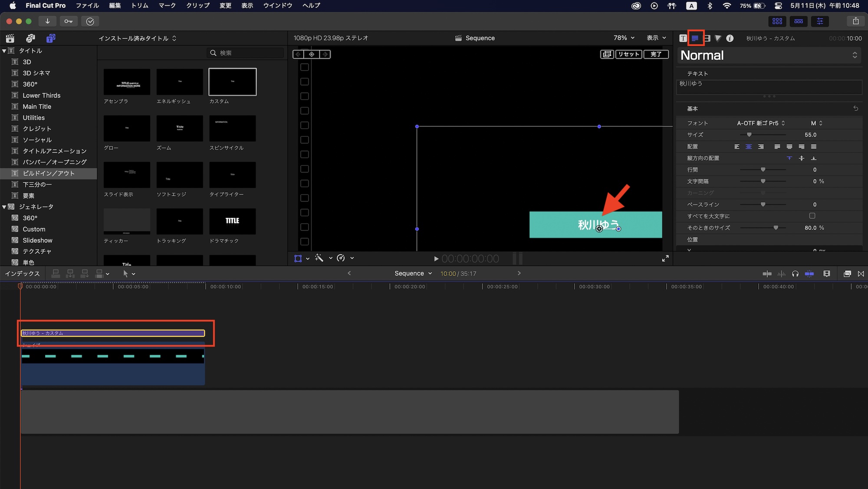Click the リセット button in viewer

(628, 54)
